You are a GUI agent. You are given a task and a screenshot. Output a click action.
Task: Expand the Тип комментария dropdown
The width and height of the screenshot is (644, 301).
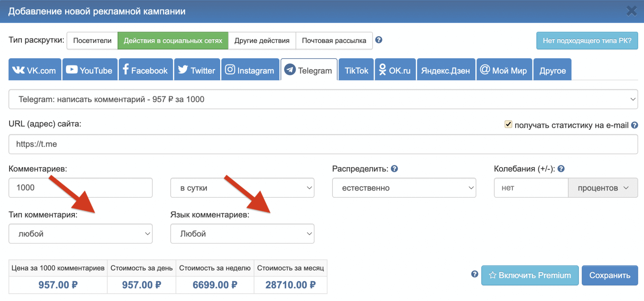point(80,233)
